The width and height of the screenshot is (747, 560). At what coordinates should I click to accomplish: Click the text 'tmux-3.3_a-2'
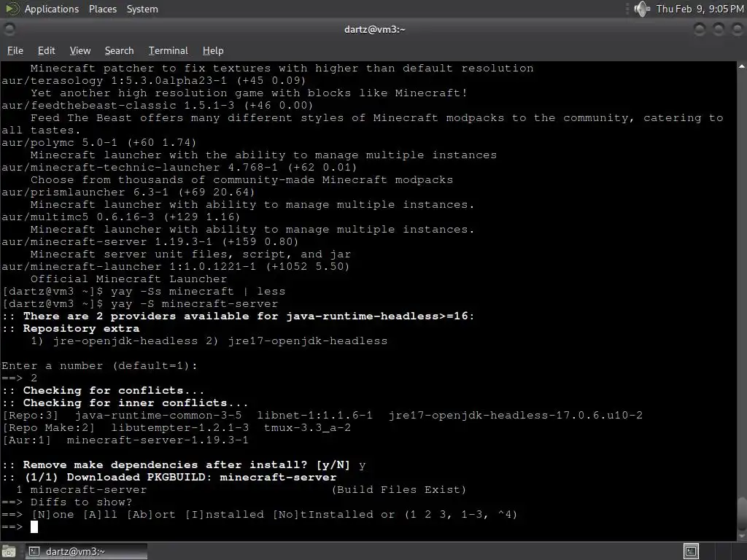[307, 427]
